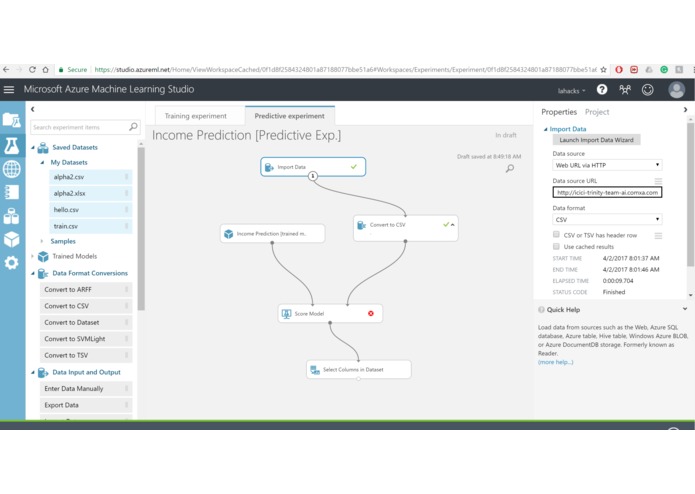
Task: Click the bookmark star in address bar
Action: pos(603,70)
